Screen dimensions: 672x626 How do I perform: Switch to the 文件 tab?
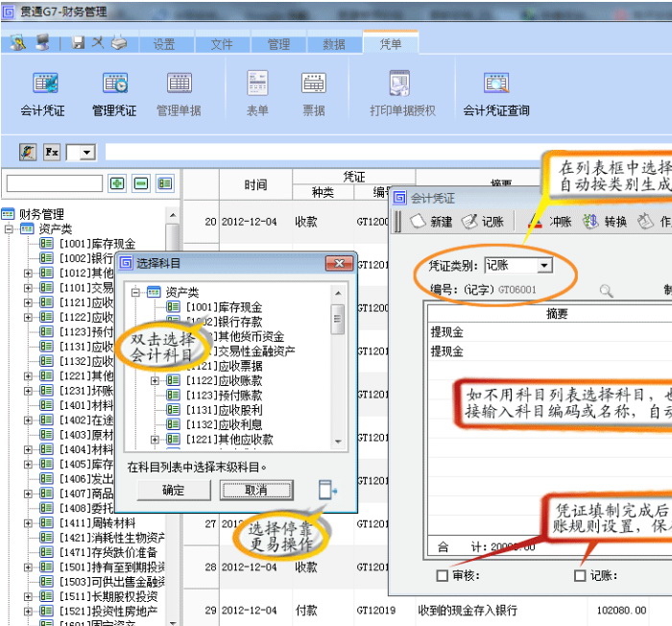(222, 44)
